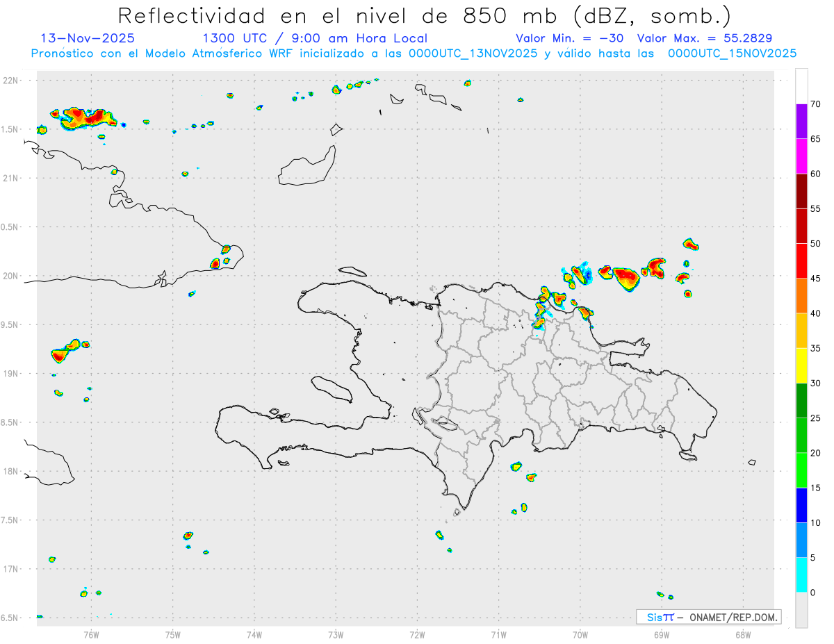834x644 pixels.
Task: Click the gray below-zero colorbar segment
Action: point(801,610)
